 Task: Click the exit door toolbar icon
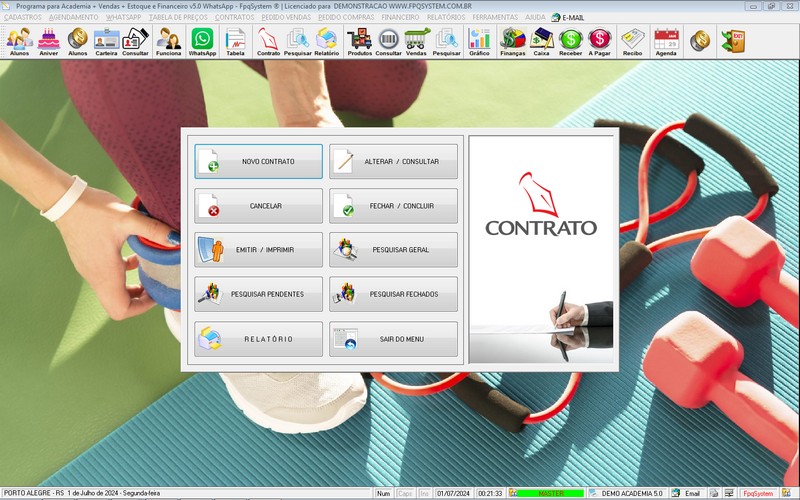[x=733, y=41]
